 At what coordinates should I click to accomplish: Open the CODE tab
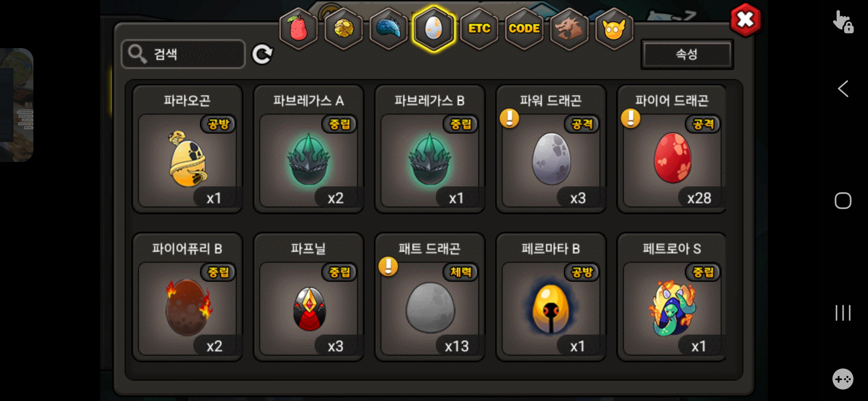(524, 29)
